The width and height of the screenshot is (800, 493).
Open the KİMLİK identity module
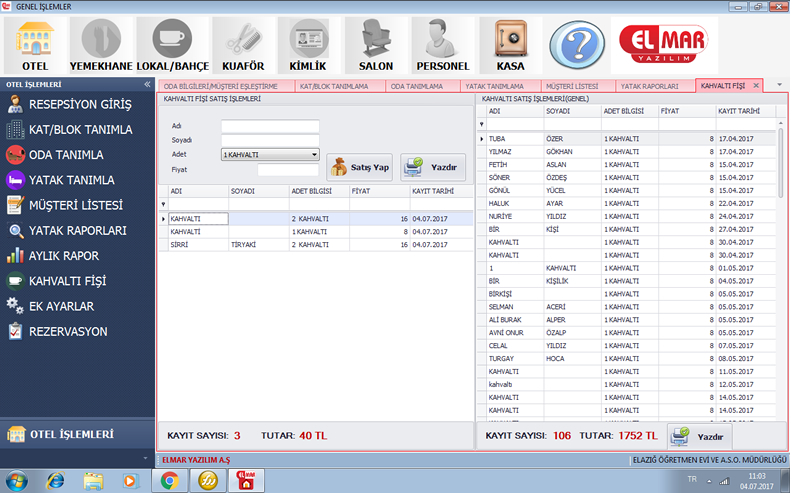tap(308, 45)
